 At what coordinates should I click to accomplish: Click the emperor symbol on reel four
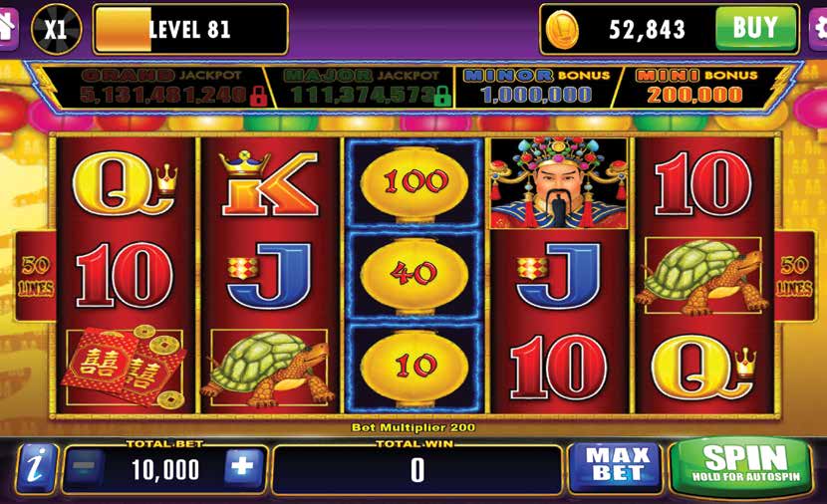tap(559, 183)
